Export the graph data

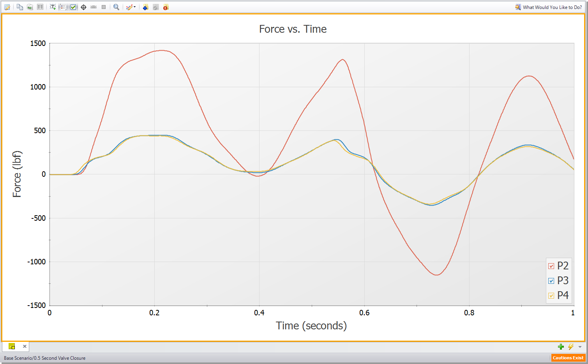coord(30,7)
